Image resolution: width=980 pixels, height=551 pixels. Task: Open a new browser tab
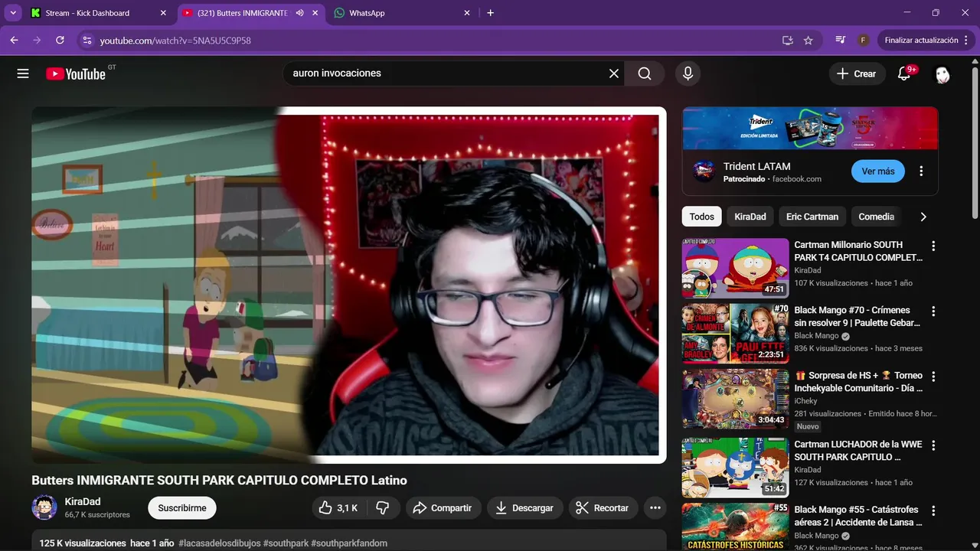coord(491,13)
